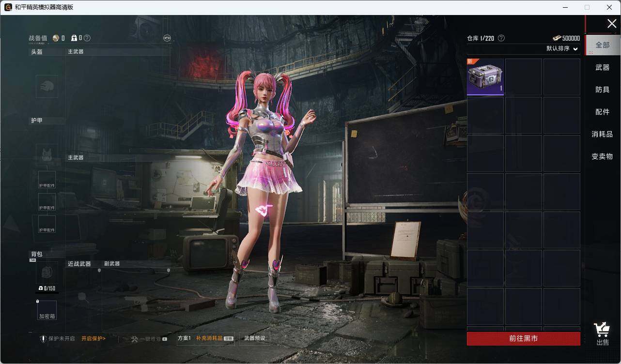The image size is (621, 364).
Task: Switch to the 全部 category tab
Action: point(603,45)
